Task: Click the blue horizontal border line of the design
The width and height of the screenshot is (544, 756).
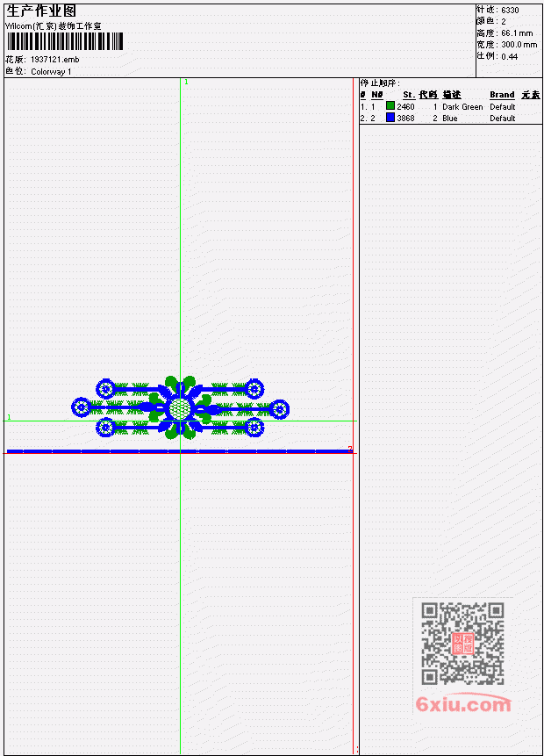Action: [179, 451]
